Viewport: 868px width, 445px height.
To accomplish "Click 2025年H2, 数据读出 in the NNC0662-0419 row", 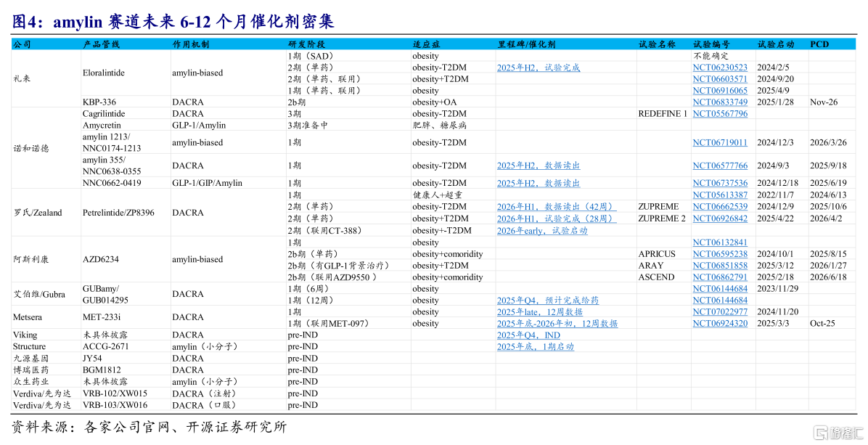I will [538, 183].
